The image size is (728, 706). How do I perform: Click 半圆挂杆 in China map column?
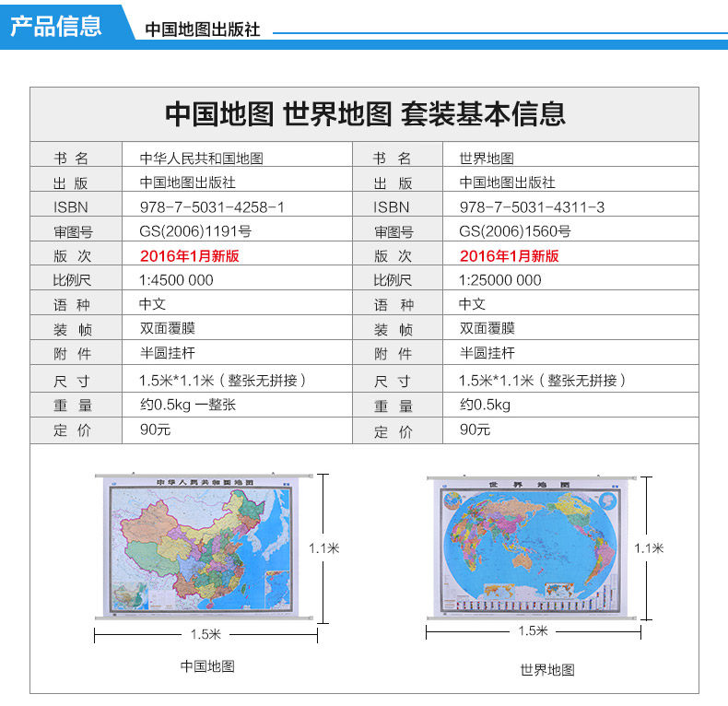coord(168,353)
